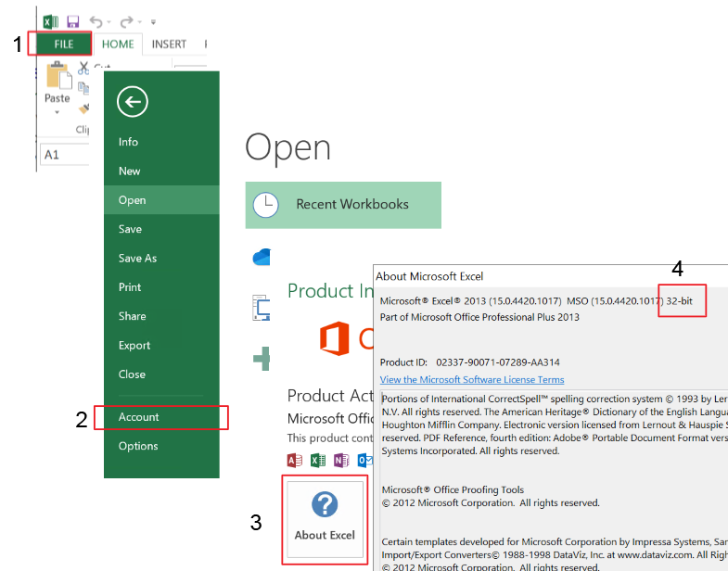Choose Print in the File menu
This screenshot has height=571, width=728.
click(x=161, y=287)
